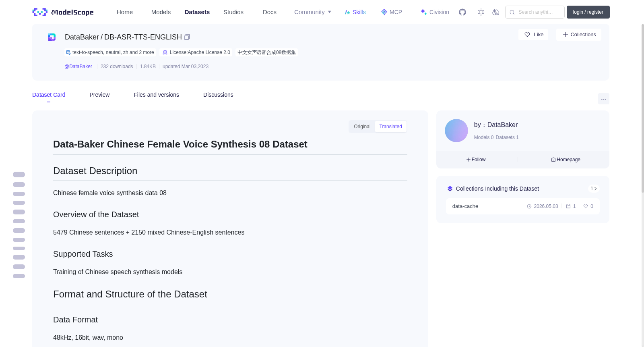The image size is (644, 347).
Task: Click 'Datasets 1' under DataBaker
Action: coord(507,137)
